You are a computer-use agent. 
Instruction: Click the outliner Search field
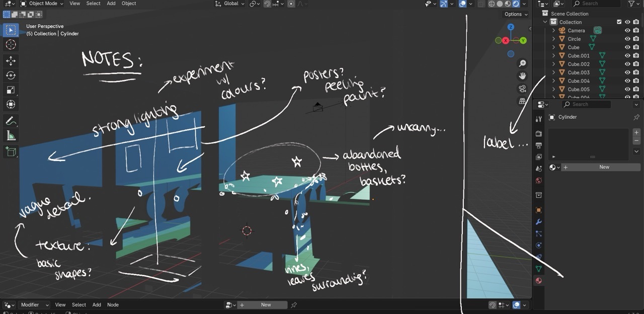click(x=594, y=4)
